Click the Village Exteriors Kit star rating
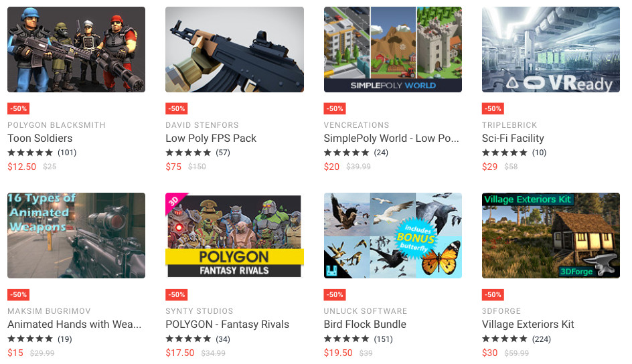The width and height of the screenshot is (632, 364). tap(505, 339)
